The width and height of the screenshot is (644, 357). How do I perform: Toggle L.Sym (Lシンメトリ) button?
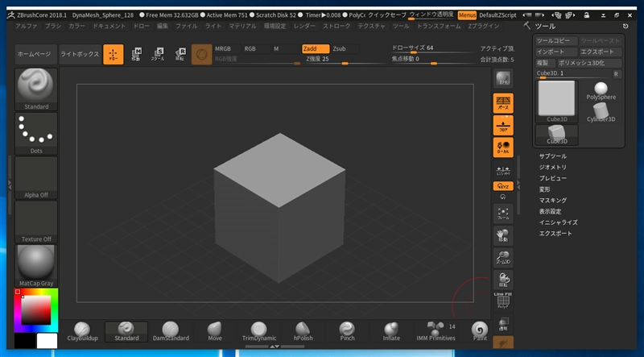tap(503, 169)
